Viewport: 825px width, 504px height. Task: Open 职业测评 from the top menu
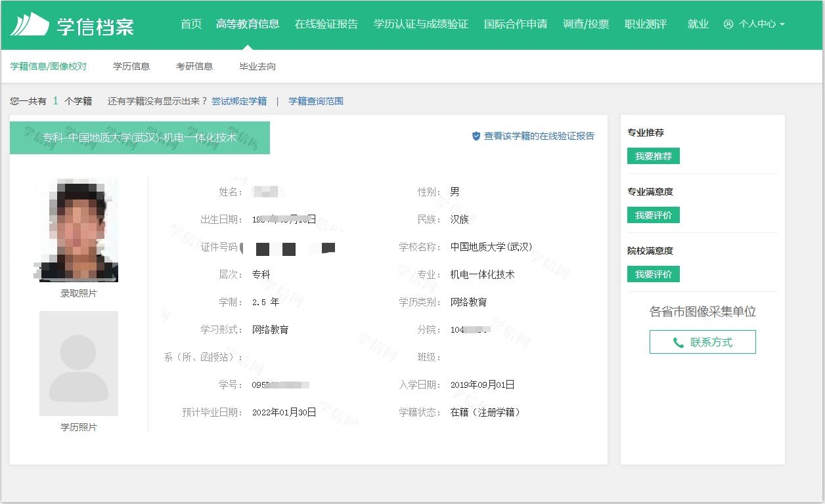646,24
